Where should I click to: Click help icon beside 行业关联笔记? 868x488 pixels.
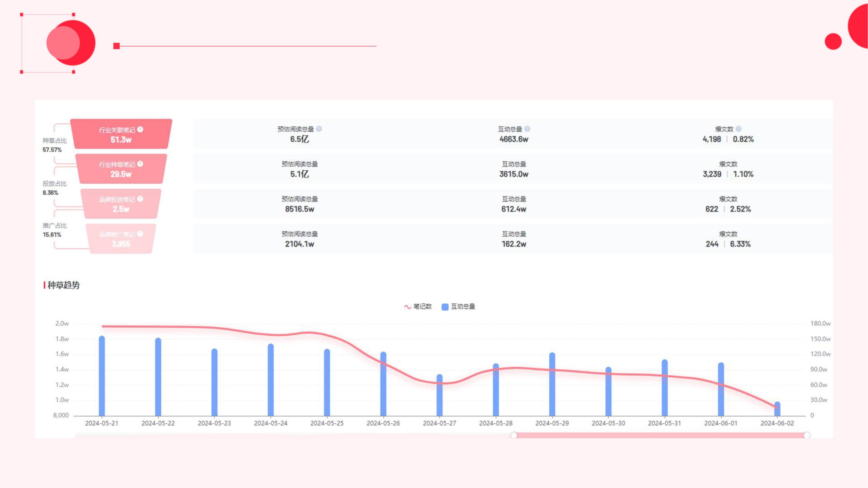140,129
